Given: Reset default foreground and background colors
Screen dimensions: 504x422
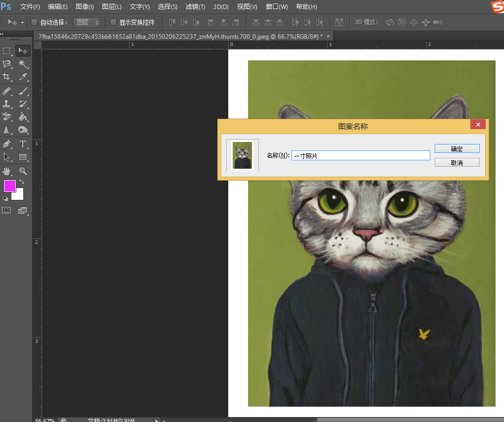Looking at the screenshot, I should click(x=5, y=198).
